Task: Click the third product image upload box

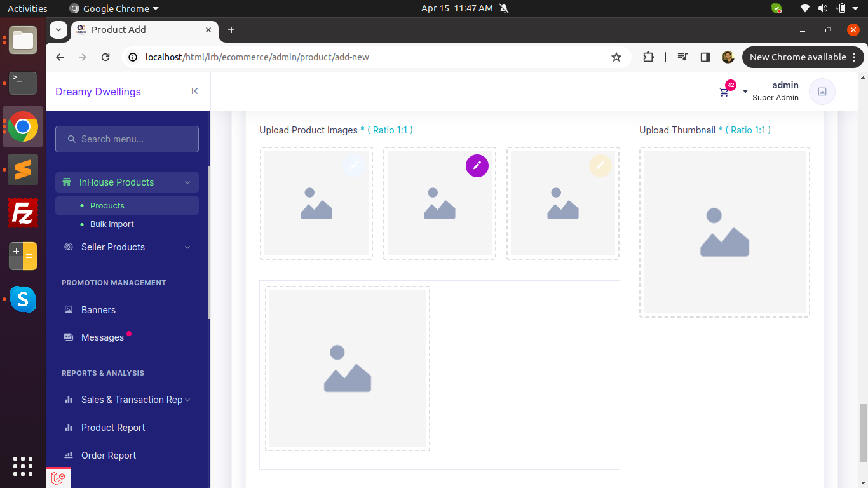Action: tap(563, 203)
